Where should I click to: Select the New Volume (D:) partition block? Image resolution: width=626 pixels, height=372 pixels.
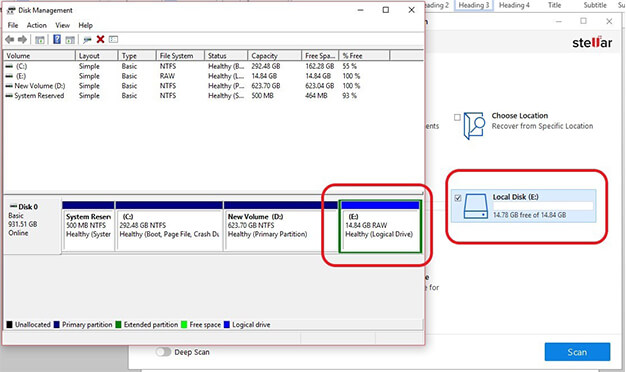(x=281, y=227)
